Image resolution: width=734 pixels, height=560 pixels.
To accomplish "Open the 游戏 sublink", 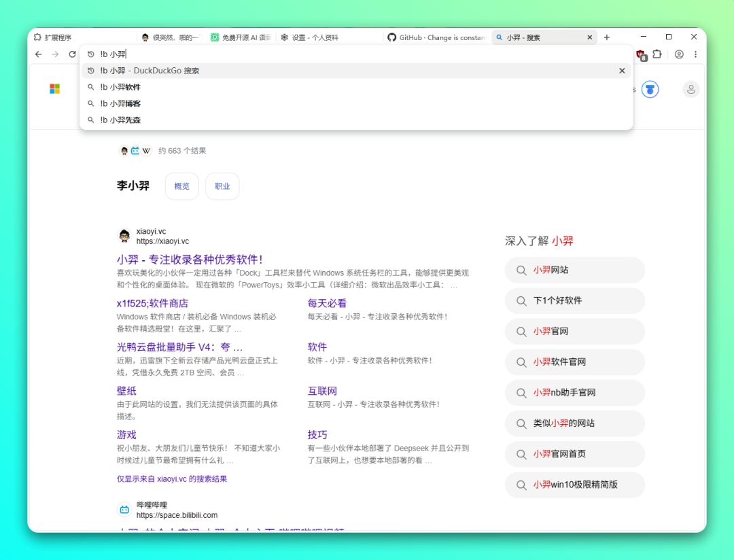I will [126, 435].
